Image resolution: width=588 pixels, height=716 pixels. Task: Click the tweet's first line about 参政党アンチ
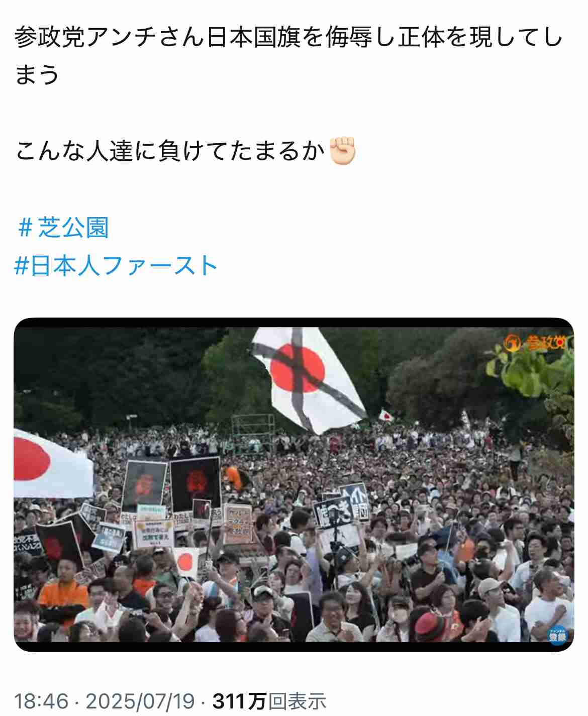[288, 38]
